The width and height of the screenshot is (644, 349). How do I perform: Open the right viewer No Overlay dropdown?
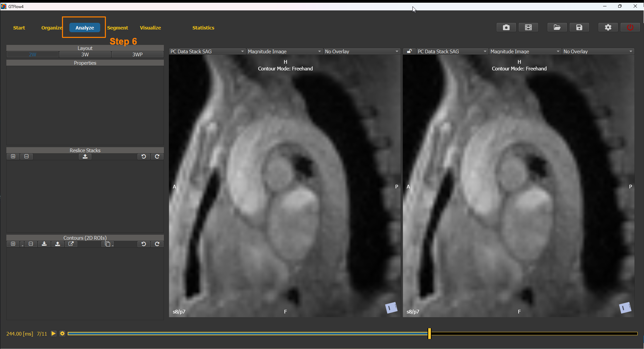[598, 51]
